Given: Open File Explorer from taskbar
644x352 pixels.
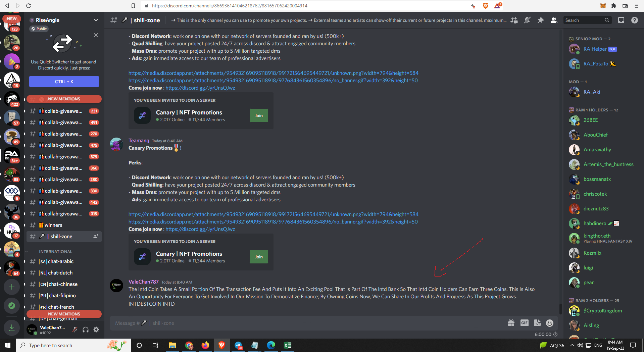Looking at the screenshot, I should coord(172,345).
